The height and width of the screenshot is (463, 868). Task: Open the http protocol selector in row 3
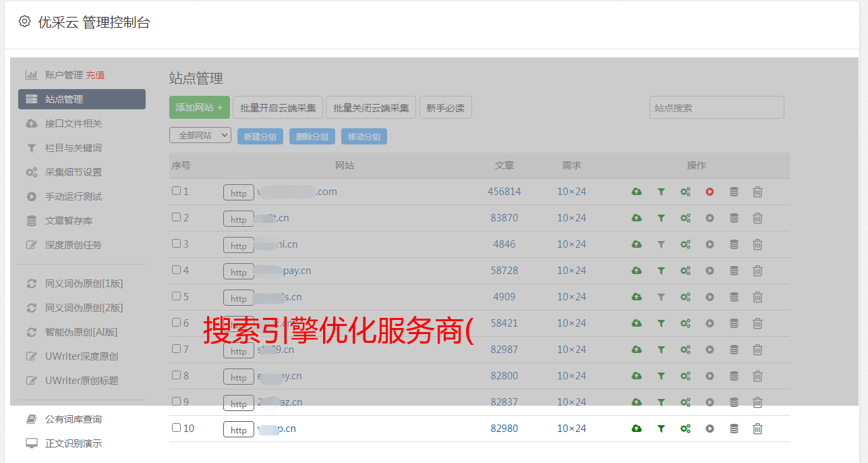[239, 245]
